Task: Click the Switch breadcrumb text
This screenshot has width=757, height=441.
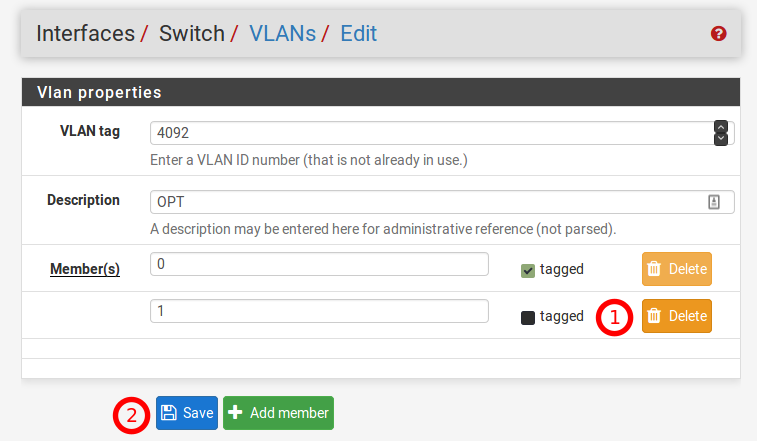Action: point(192,33)
